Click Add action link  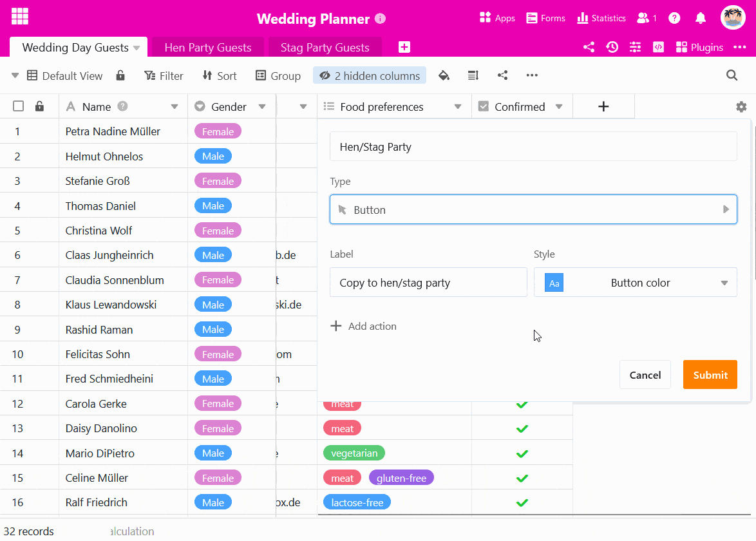(x=364, y=326)
